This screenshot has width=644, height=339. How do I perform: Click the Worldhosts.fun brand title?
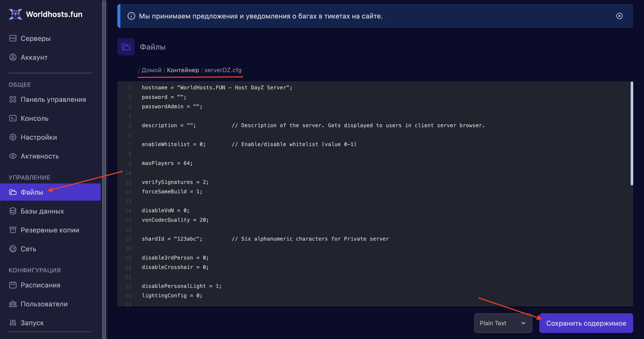click(x=54, y=14)
